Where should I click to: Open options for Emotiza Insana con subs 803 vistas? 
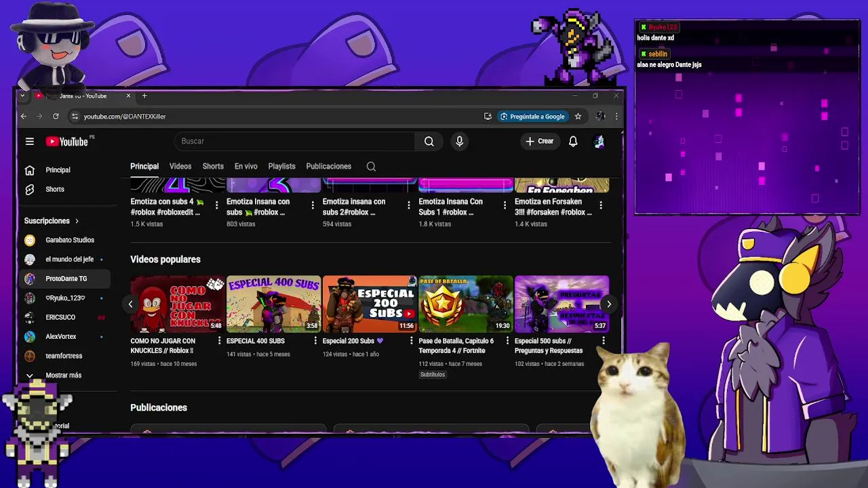tap(313, 205)
